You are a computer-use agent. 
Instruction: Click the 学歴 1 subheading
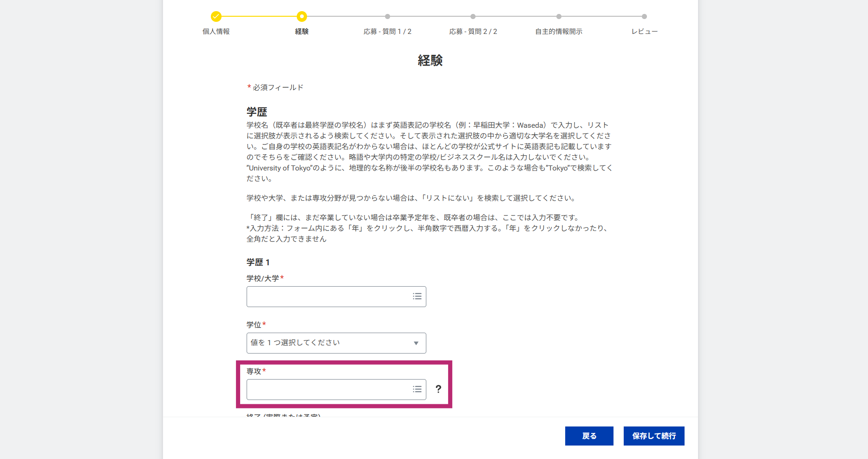click(x=258, y=262)
